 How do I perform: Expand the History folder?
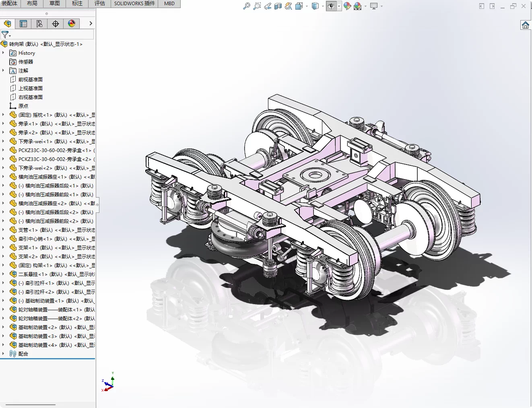click(x=3, y=53)
